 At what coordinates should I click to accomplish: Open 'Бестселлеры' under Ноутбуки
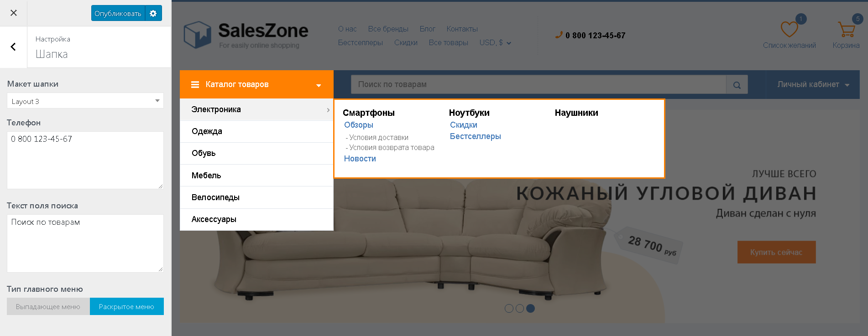tap(476, 136)
